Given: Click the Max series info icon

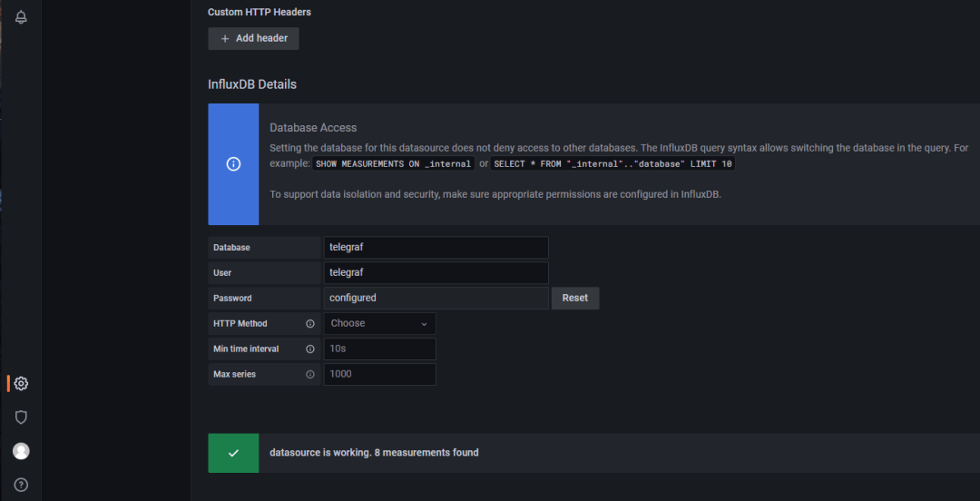Looking at the screenshot, I should pos(310,375).
